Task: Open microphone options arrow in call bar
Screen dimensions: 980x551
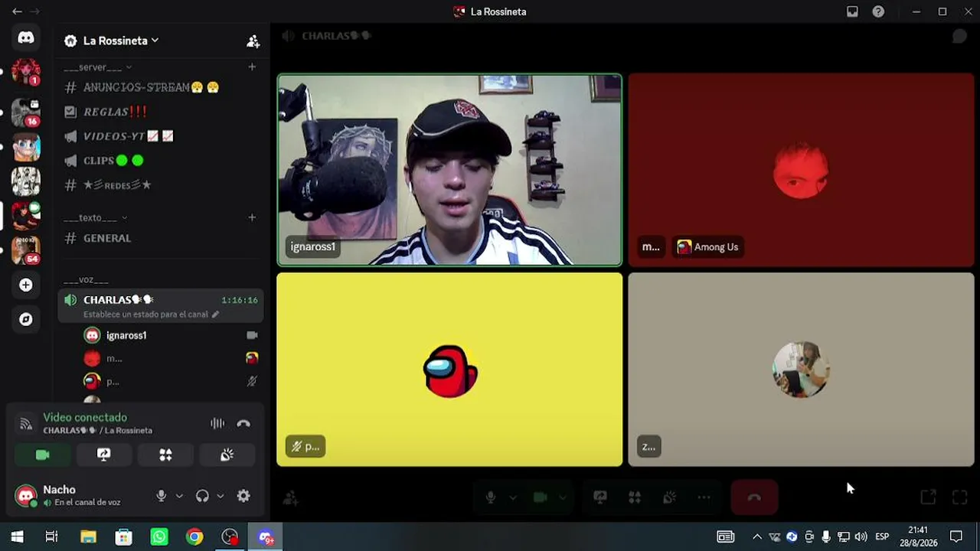Action: (x=513, y=497)
